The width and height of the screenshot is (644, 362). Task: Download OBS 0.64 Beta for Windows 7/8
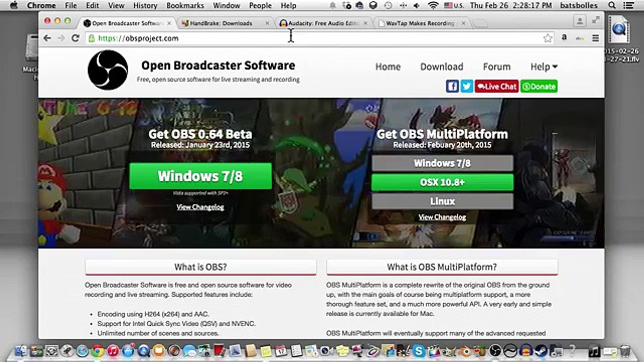[x=201, y=176]
